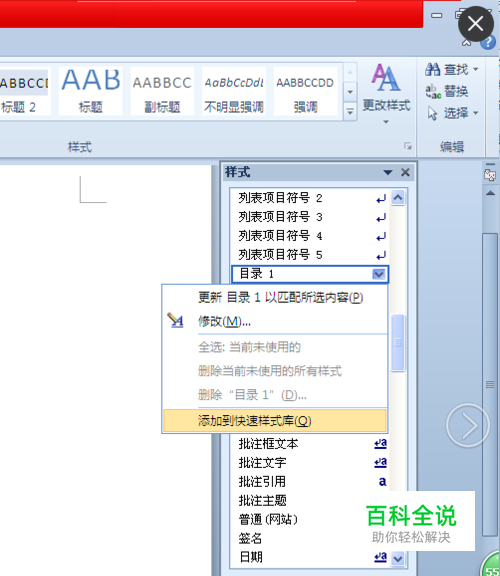Click styles list scroll up arrow
500x576 pixels.
[398, 198]
